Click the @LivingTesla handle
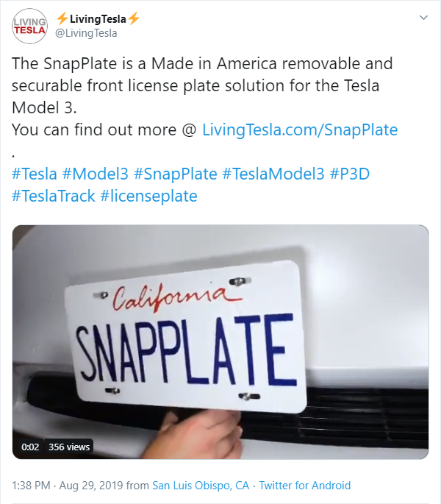 [x=87, y=33]
